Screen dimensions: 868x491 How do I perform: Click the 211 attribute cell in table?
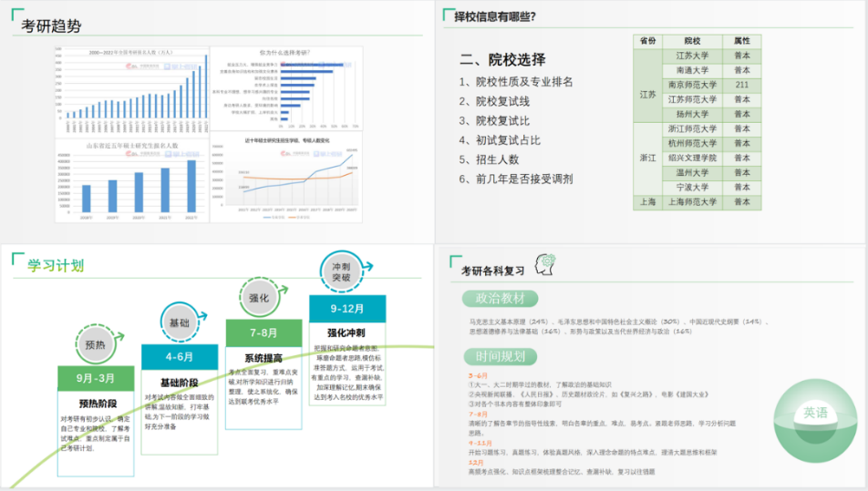(741, 85)
